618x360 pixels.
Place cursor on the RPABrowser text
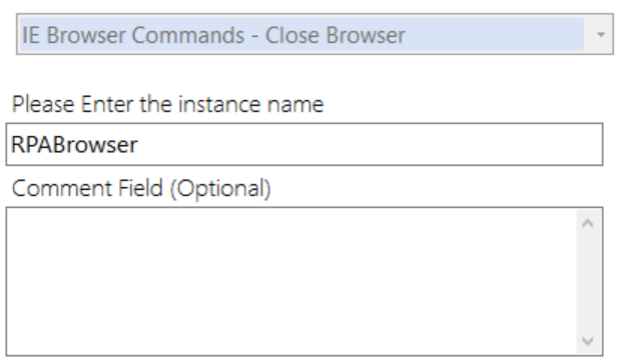(x=74, y=145)
